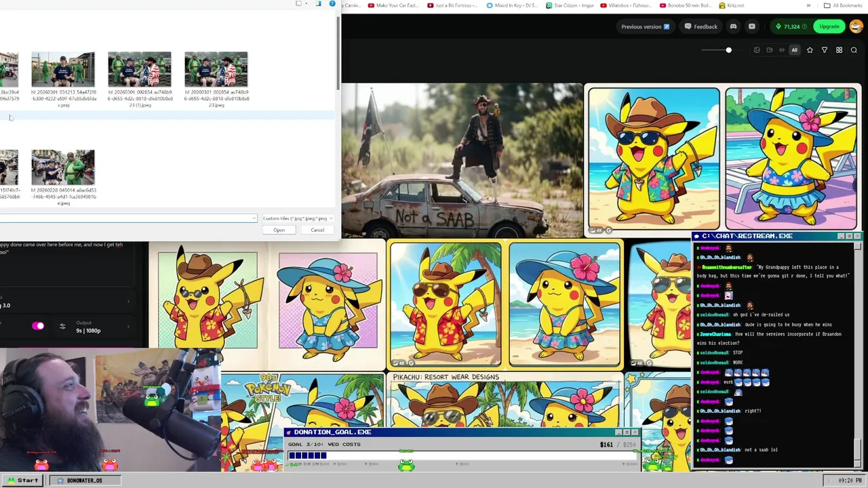Select the All filter tab
The height and width of the screenshot is (488, 868).
[794, 50]
